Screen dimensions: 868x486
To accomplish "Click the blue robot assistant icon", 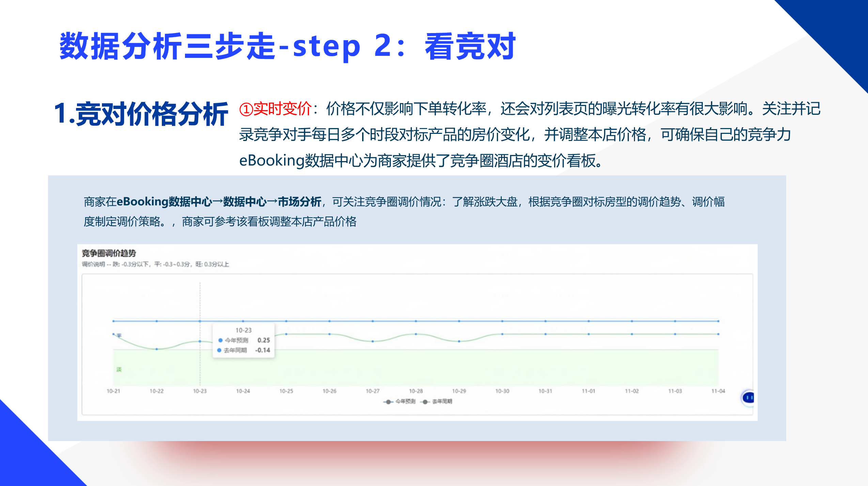I will 749,397.
